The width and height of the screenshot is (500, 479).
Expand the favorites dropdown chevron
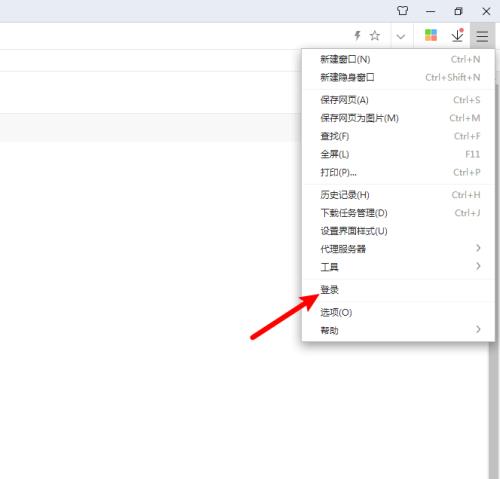[401, 36]
